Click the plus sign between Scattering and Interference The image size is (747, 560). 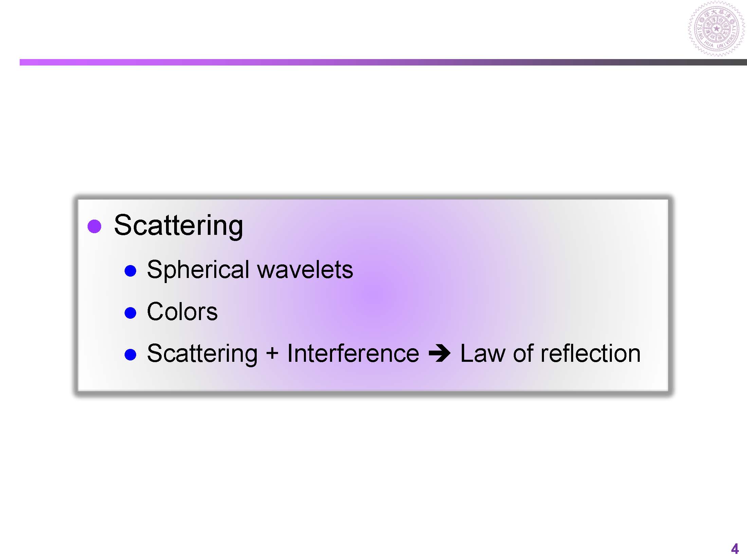[272, 353]
